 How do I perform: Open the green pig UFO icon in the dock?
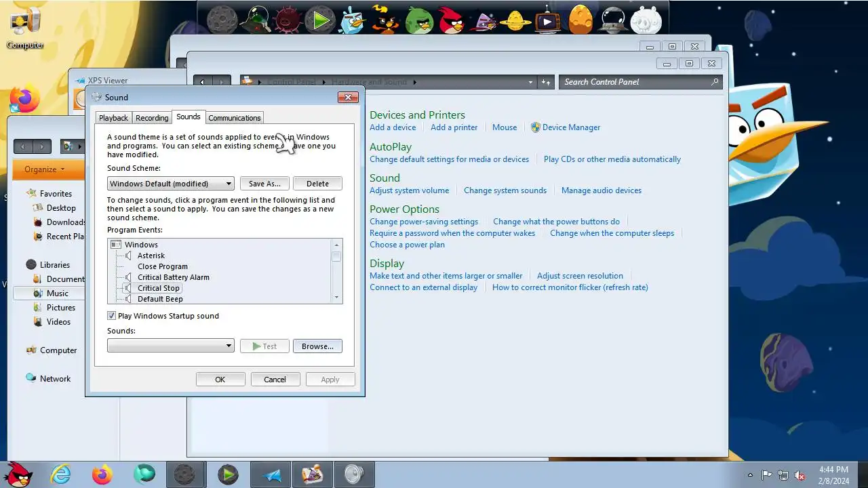(256, 20)
